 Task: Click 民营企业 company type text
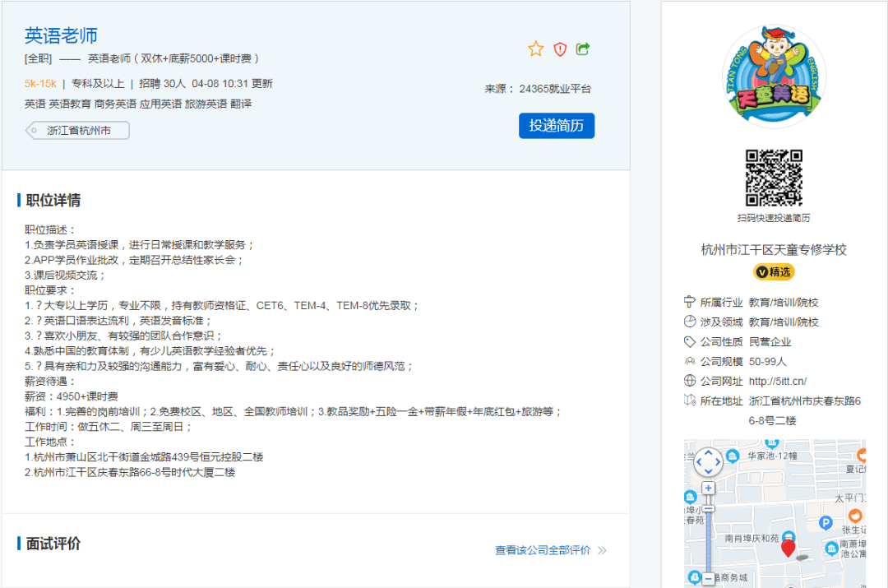click(x=770, y=341)
